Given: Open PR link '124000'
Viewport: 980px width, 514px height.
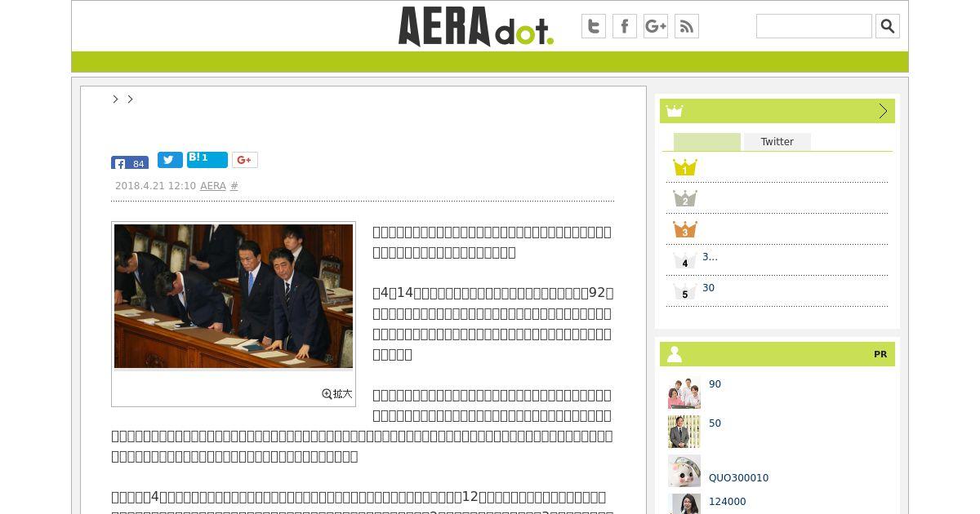Looking at the screenshot, I should (x=727, y=502).
